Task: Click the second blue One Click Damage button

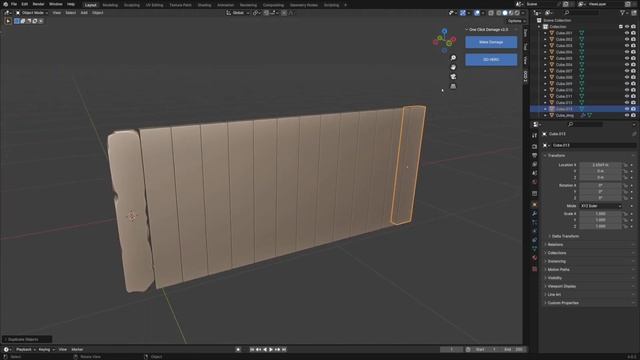Action: pos(491,60)
